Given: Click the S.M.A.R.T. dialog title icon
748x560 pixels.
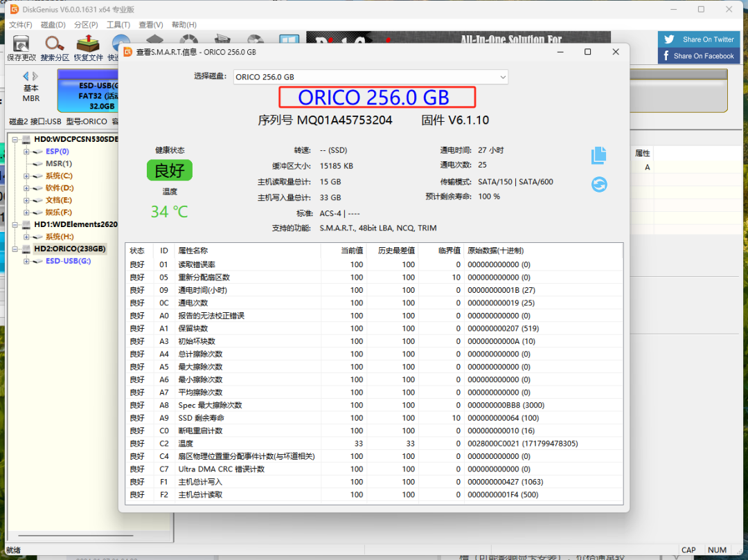Looking at the screenshot, I should pos(128,52).
